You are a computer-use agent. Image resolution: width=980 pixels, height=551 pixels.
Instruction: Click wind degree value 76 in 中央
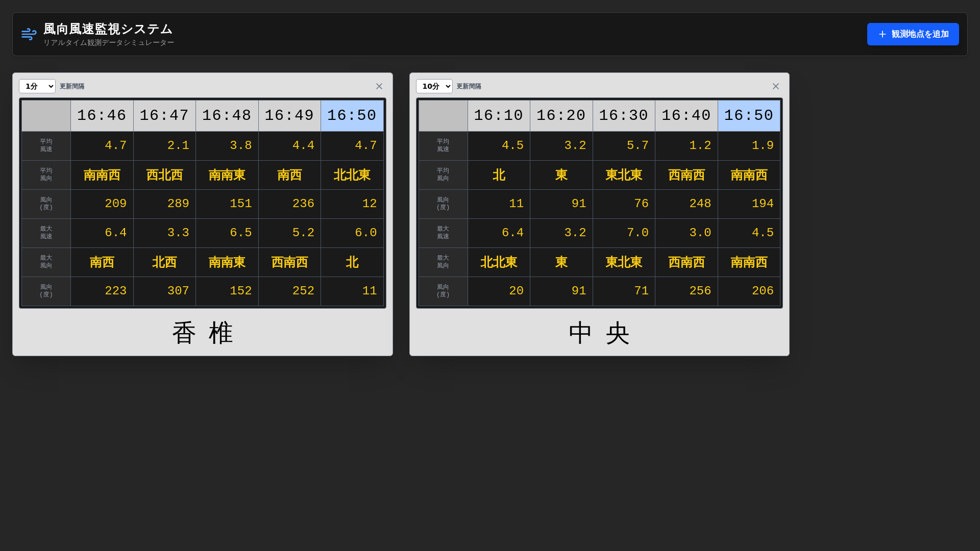tap(624, 204)
